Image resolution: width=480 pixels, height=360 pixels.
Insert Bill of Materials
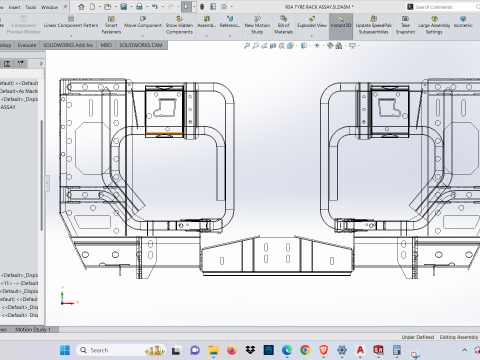click(283, 25)
